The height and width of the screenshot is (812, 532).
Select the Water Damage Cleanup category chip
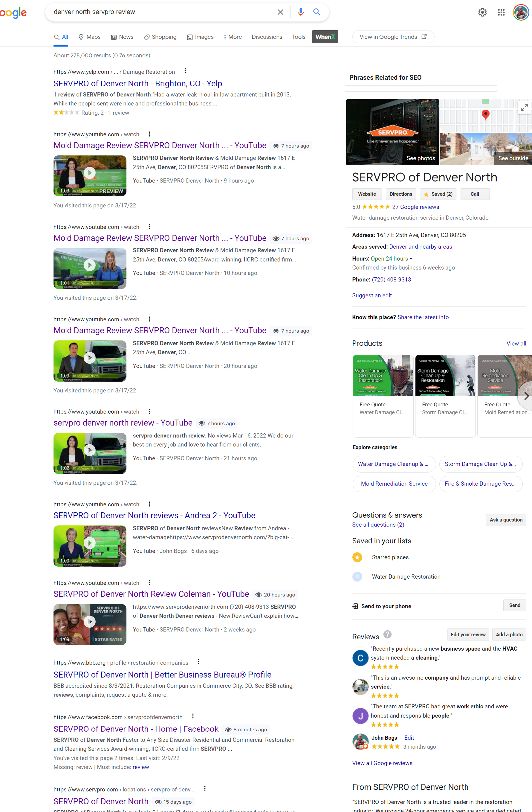click(x=394, y=464)
